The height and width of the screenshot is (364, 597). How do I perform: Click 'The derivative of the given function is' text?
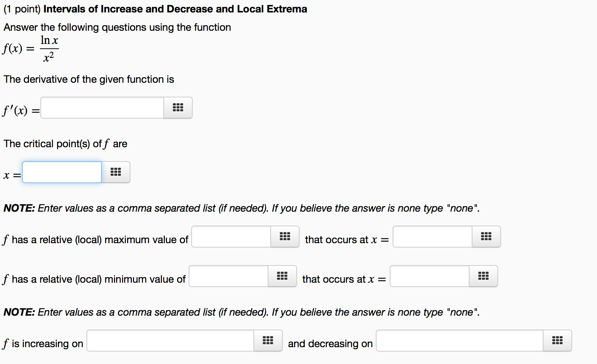[89, 79]
